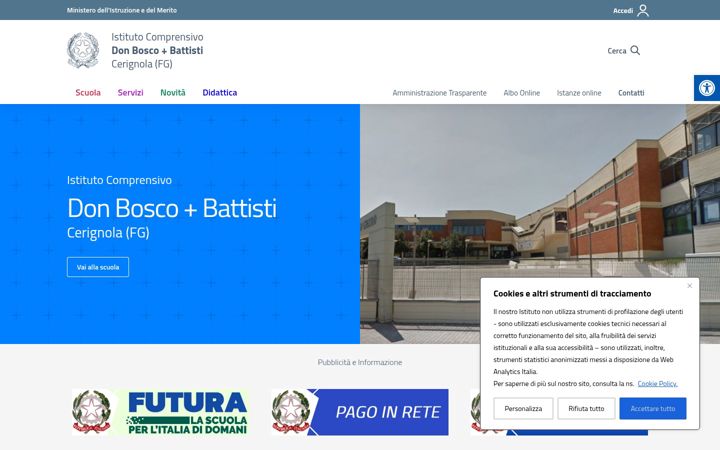This screenshot has height=450, width=720.
Task: Open the Albo Online link
Action: pyautogui.click(x=522, y=93)
